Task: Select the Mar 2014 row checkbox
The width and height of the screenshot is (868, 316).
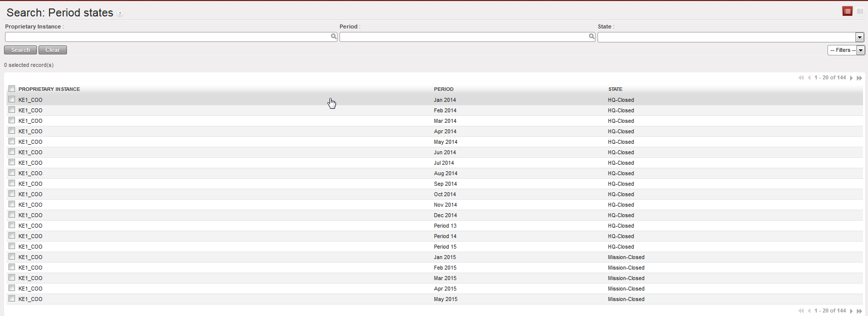Action: (11, 120)
